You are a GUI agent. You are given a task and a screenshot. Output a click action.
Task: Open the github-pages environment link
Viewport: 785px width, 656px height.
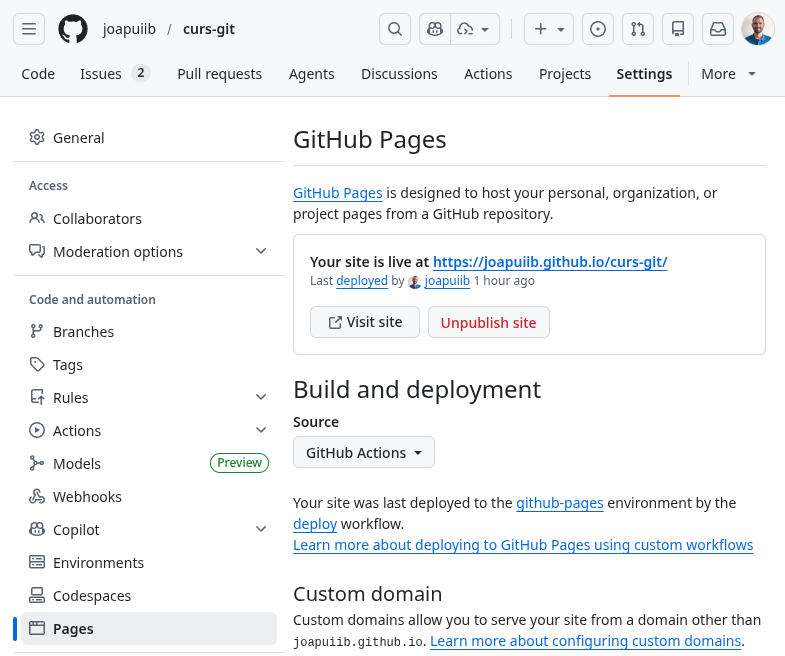pos(560,503)
